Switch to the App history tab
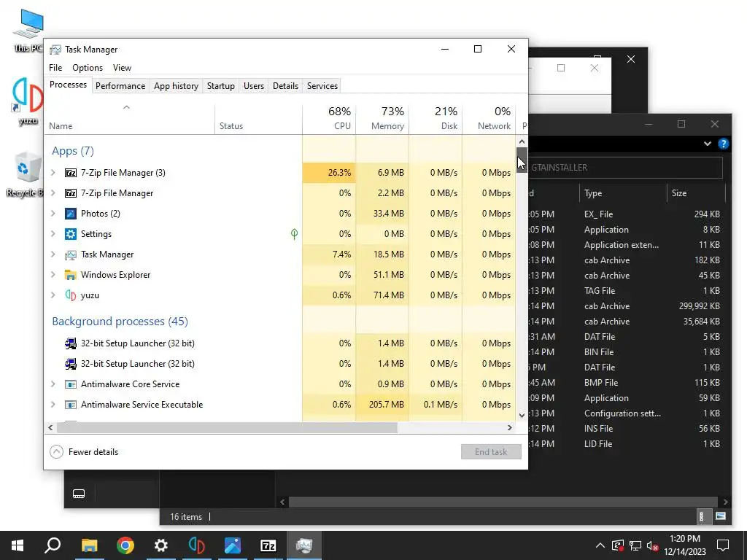The image size is (747, 560). [176, 86]
